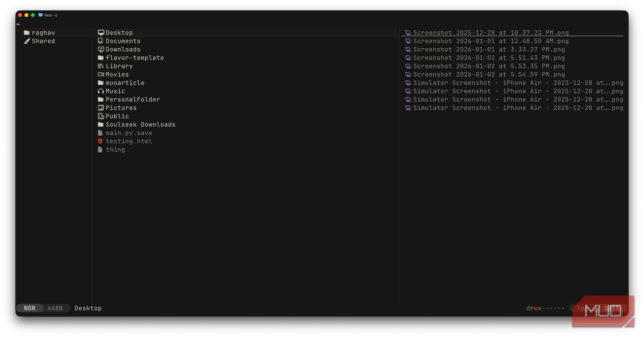Click the Desktop label in status bar

pyautogui.click(x=88, y=308)
